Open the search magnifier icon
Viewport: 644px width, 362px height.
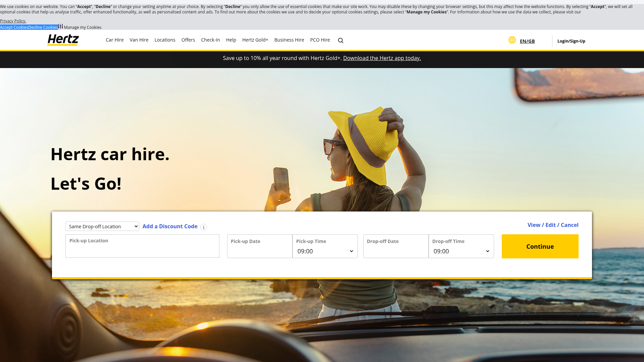[340, 41]
